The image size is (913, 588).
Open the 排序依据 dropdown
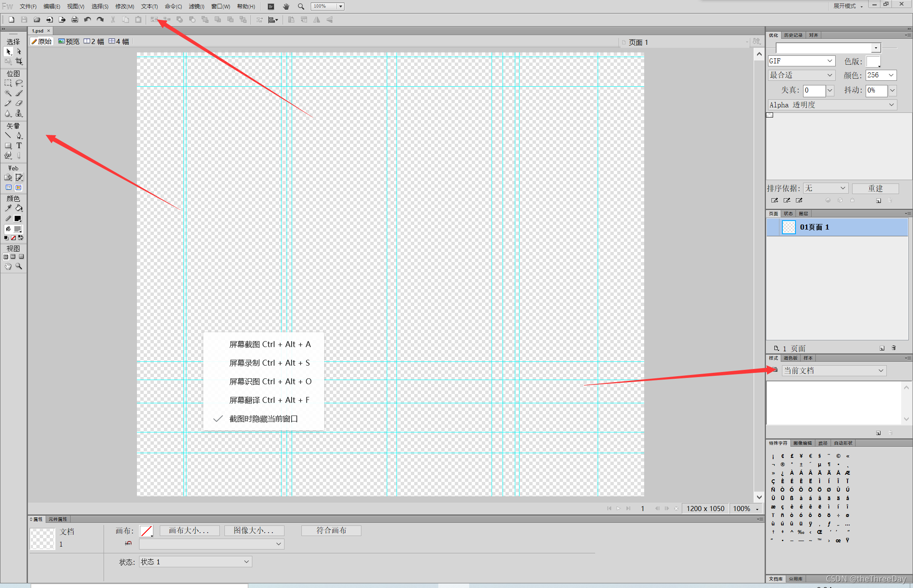pos(826,188)
